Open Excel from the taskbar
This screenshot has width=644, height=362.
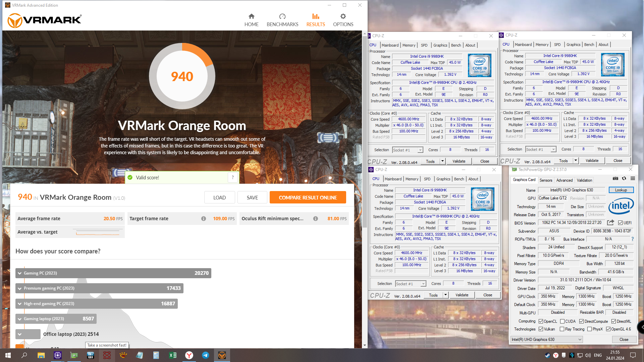tap(173, 355)
